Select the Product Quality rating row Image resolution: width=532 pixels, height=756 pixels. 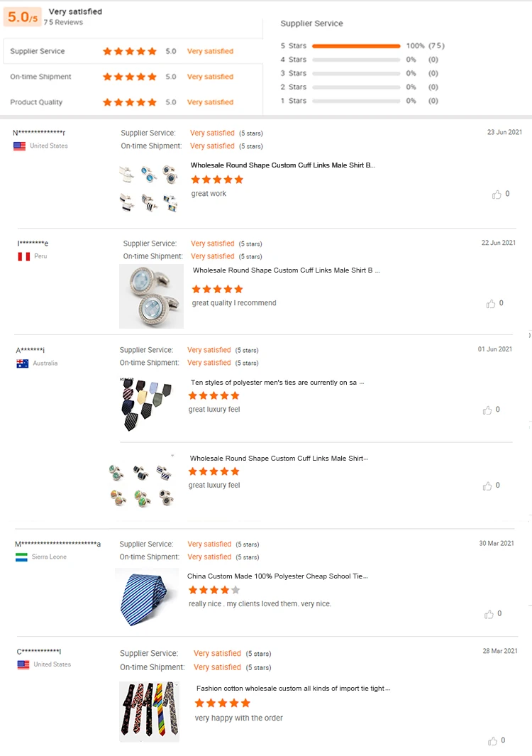click(x=131, y=102)
